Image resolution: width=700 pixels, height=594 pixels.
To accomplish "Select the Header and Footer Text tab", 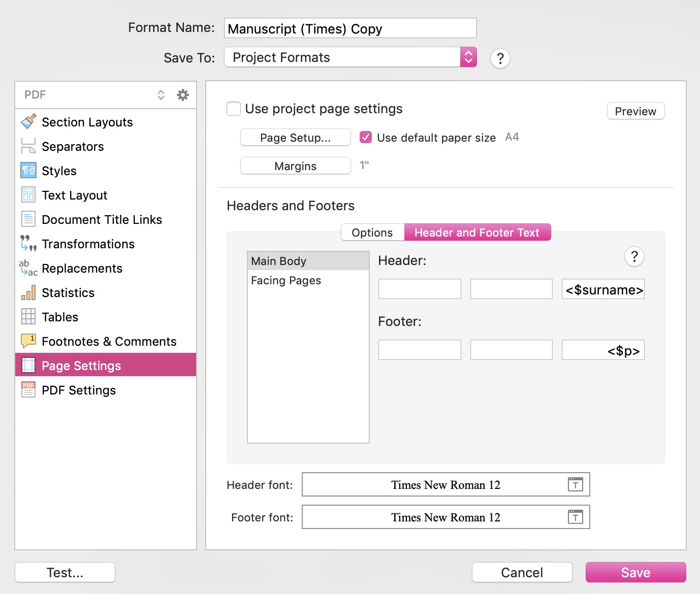I will click(x=477, y=233).
